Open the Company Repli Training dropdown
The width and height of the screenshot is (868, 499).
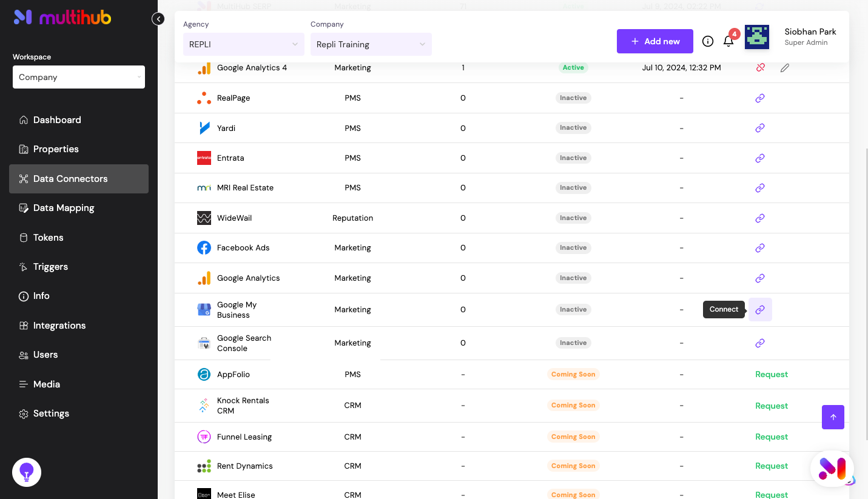(371, 44)
